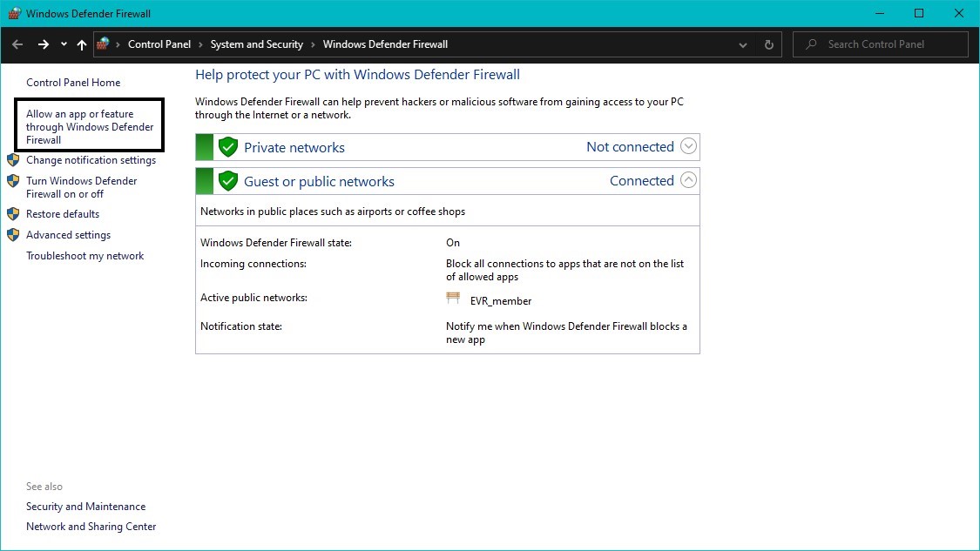Click the EVR_member network bench icon
This screenshot has height=551, width=980.
(453, 298)
